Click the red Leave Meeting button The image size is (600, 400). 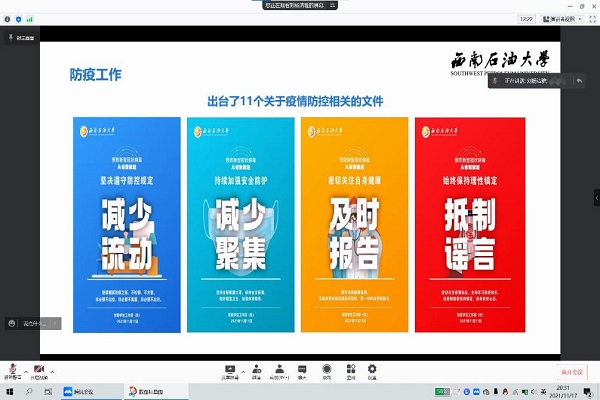571,372
